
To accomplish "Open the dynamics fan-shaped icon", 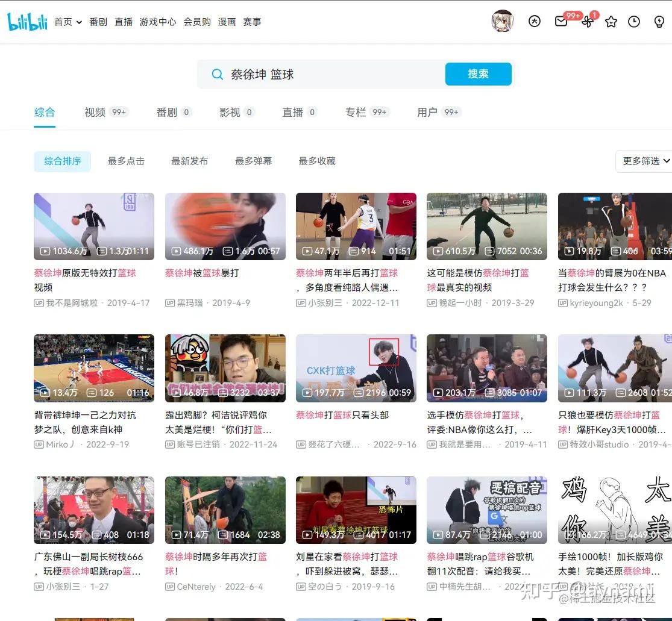I will pyautogui.click(x=588, y=22).
